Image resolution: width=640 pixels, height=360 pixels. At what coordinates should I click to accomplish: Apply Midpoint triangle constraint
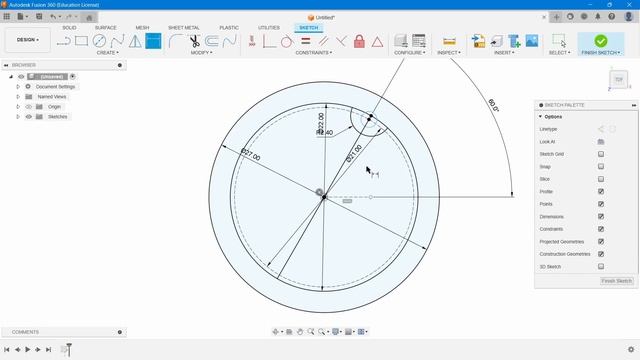(x=377, y=41)
